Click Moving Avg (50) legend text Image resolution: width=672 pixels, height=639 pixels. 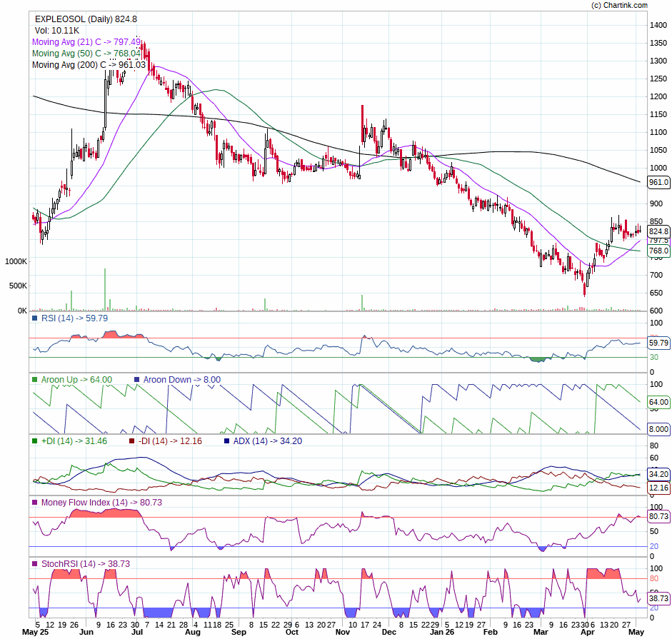point(86,54)
